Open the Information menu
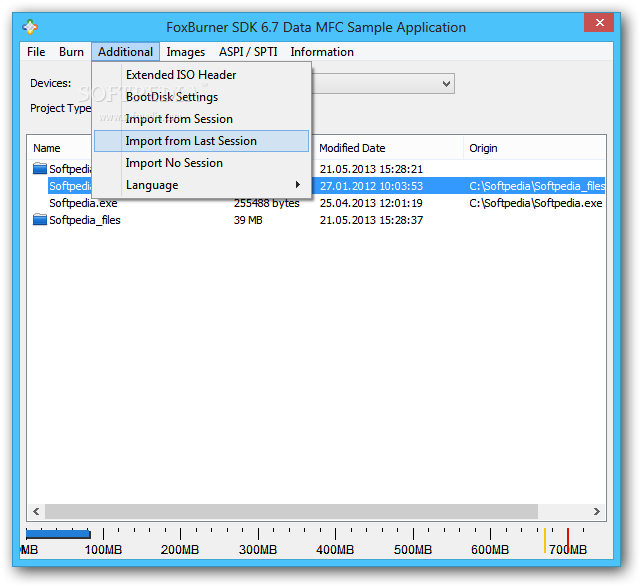The image size is (641, 587). (x=322, y=52)
